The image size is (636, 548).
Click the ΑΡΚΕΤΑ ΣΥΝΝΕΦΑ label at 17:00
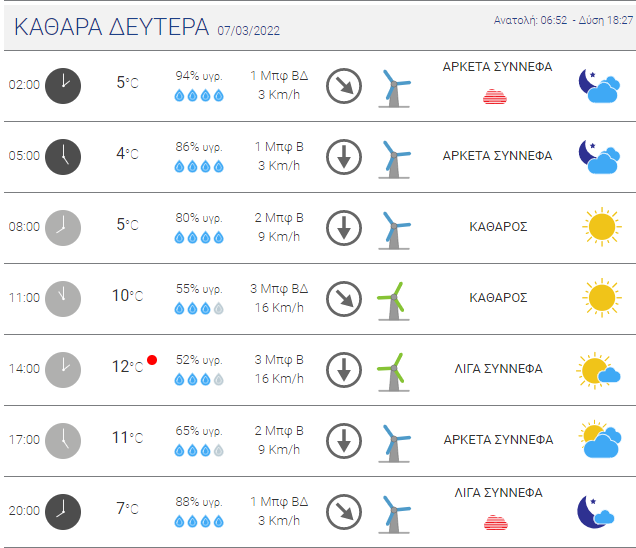pyautogui.click(x=498, y=440)
